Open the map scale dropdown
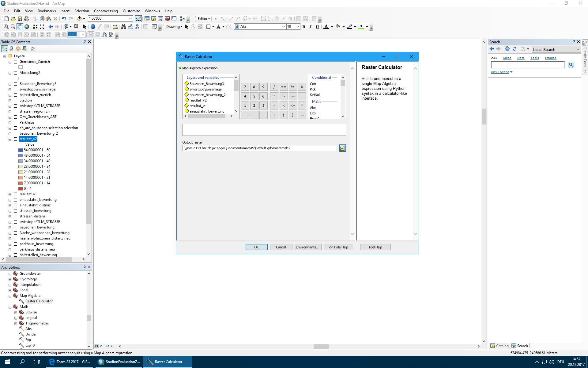The width and height of the screenshot is (588, 368). [x=130, y=19]
